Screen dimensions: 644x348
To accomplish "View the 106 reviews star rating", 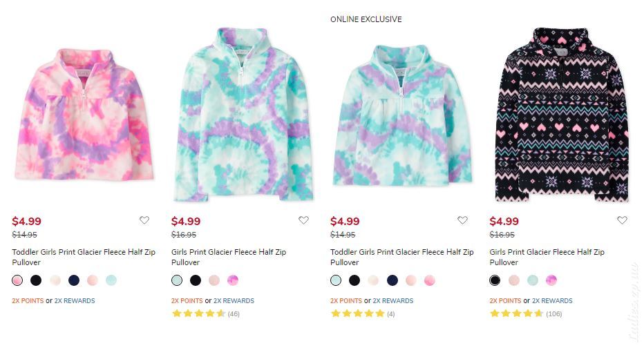I will (x=526, y=314).
